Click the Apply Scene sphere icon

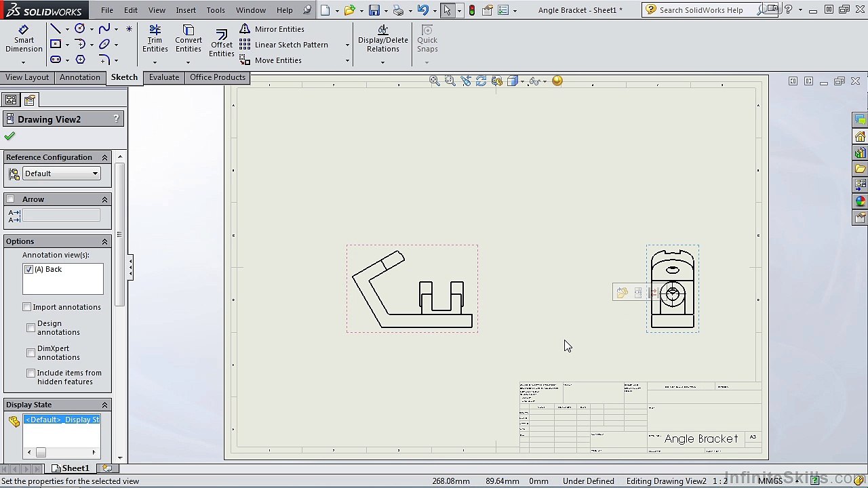[x=557, y=81]
